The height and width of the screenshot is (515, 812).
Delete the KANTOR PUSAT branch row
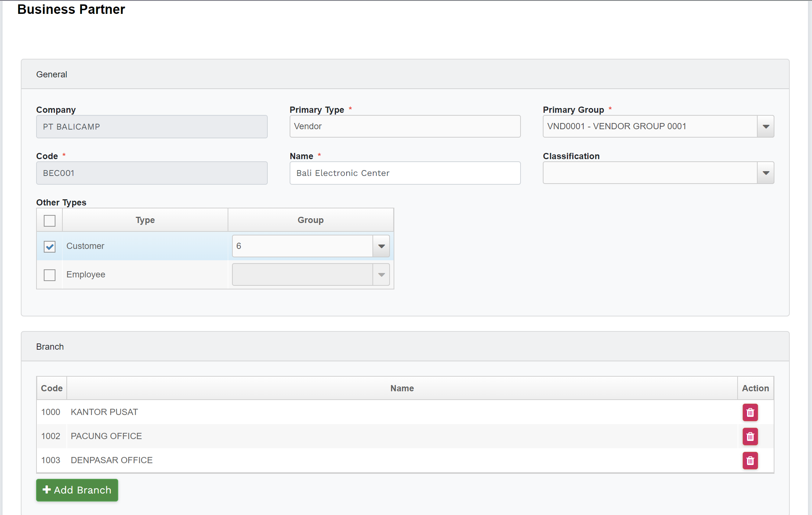750,412
